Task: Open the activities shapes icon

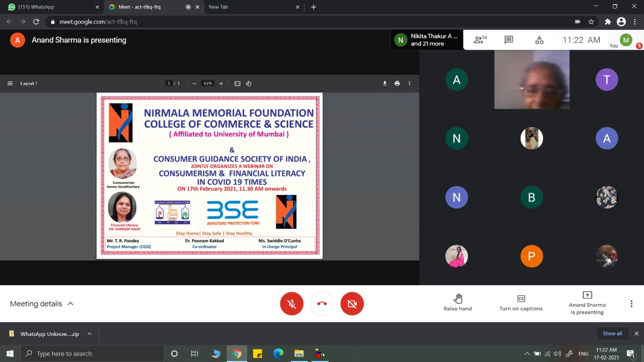Action: 539,40
